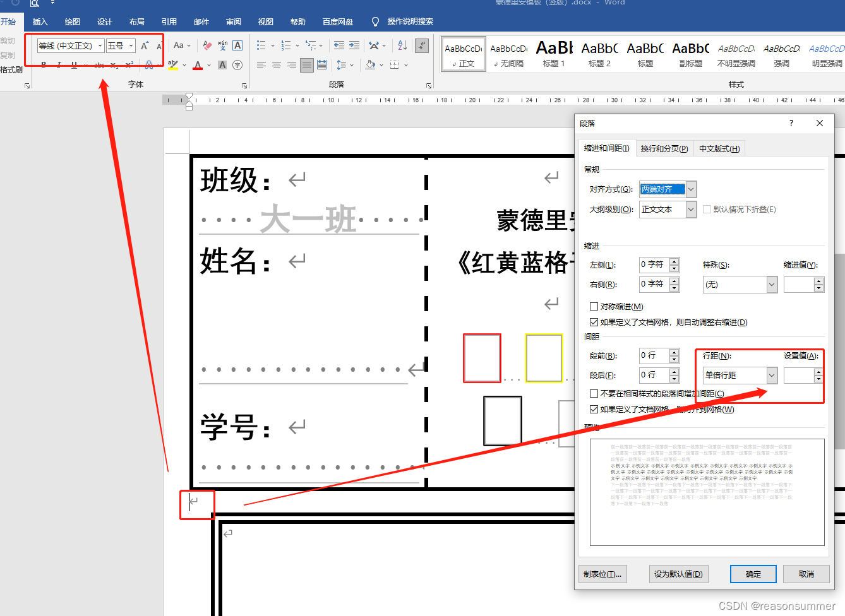Click the 设为默认值 button
845x616 pixels.
pyautogui.click(x=678, y=574)
